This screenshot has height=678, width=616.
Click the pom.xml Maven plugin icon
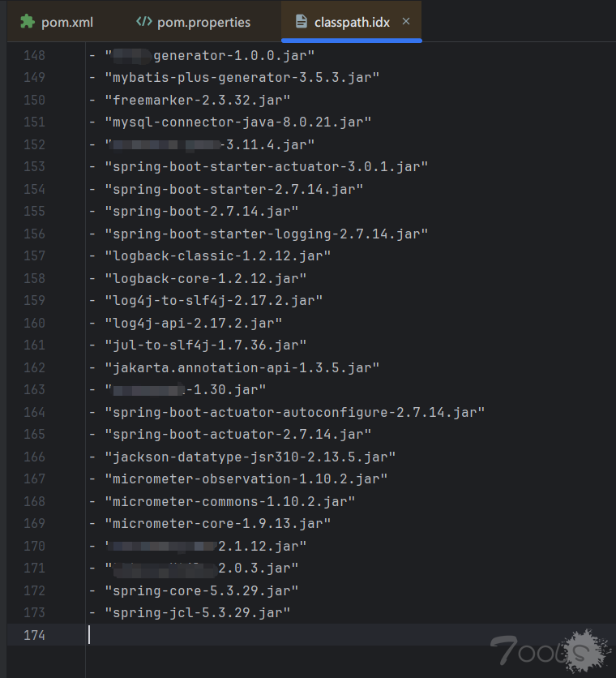pyautogui.click(x=28, y=22)
